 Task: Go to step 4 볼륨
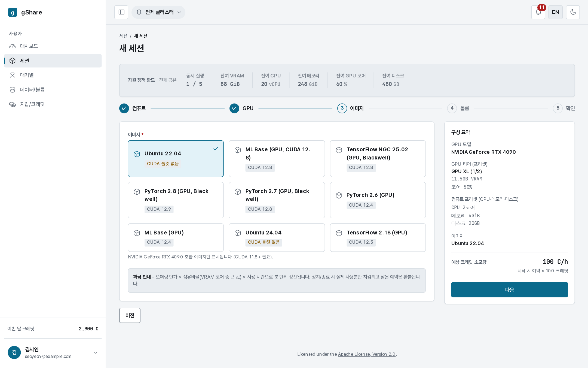pyautogui.click(x=458, y=108)
